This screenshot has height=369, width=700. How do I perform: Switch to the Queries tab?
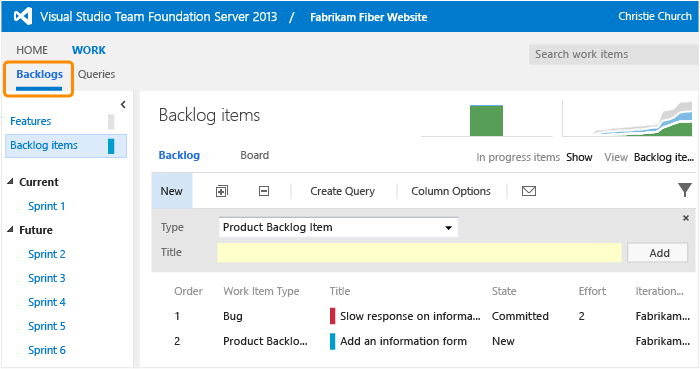point(96,74)
